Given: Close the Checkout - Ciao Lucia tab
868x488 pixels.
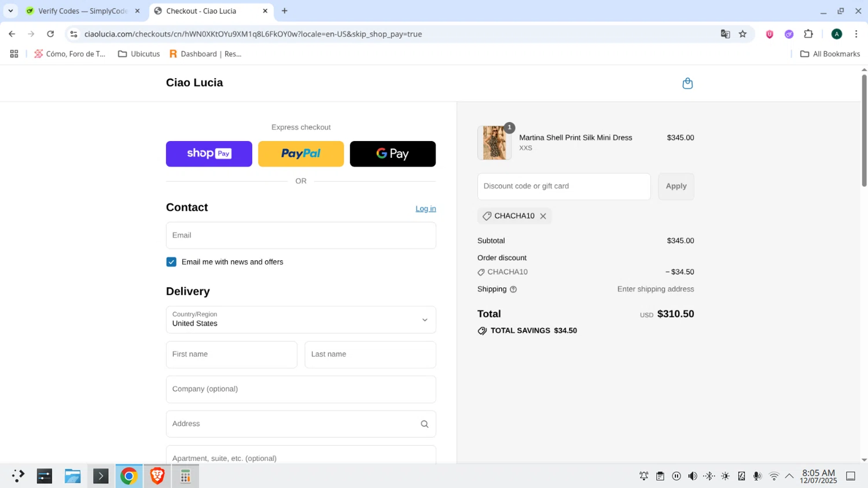Looking at the screenshot, I should 265,11.
